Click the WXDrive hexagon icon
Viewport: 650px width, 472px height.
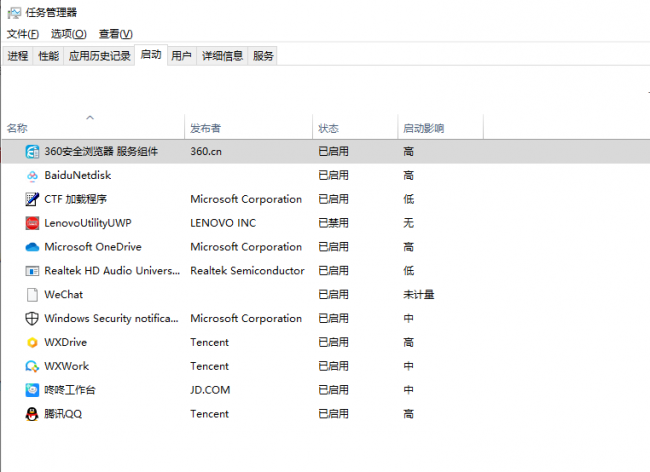(32, 343)
